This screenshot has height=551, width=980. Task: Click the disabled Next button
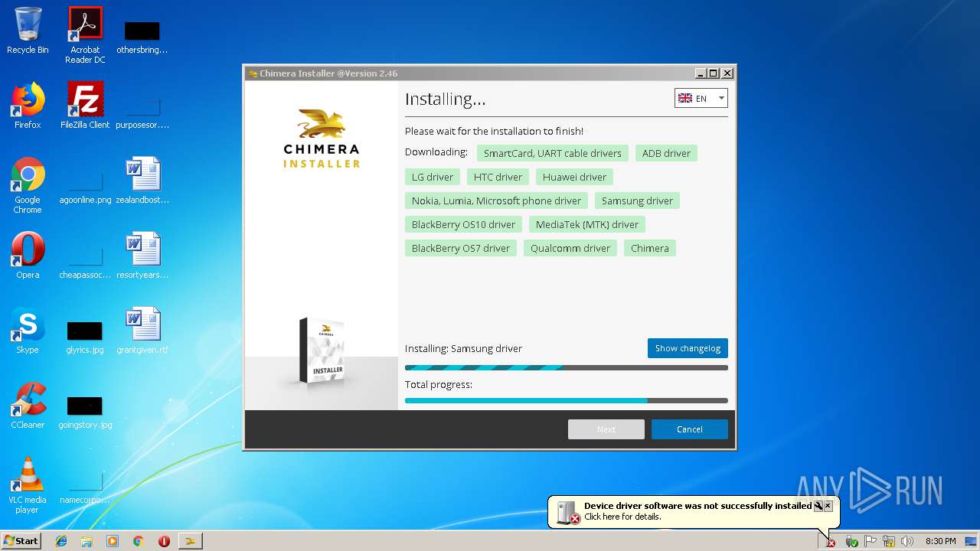606,429
